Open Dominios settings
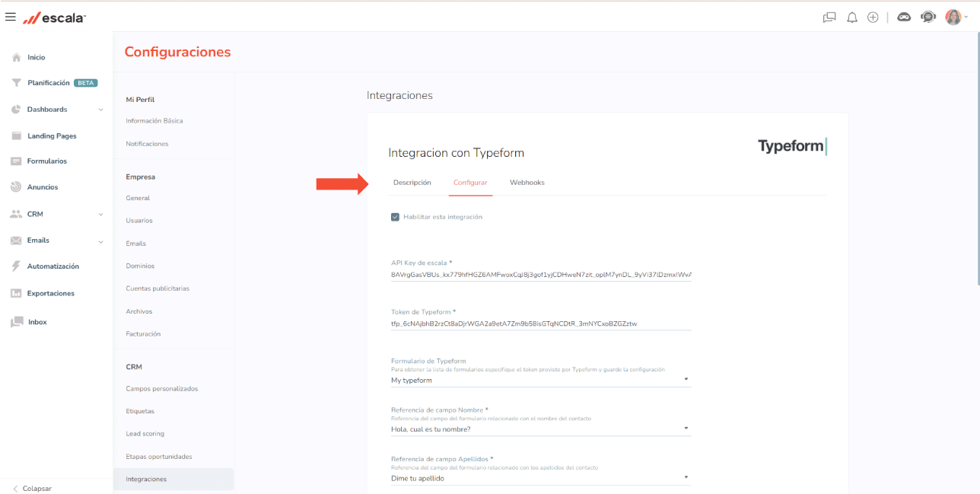The image size is (980, 494). [140, 266]
